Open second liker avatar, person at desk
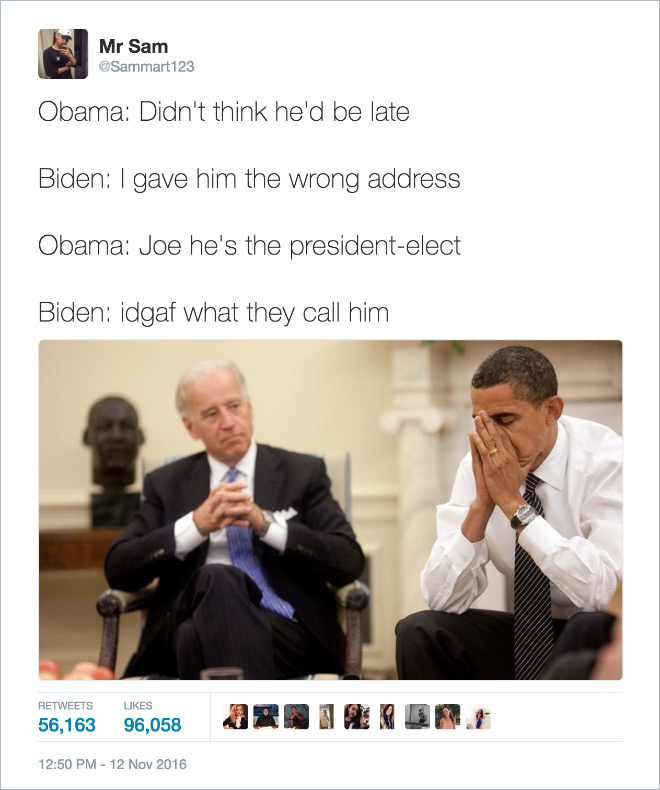This screenshot has width=660, height=790. 266,716
